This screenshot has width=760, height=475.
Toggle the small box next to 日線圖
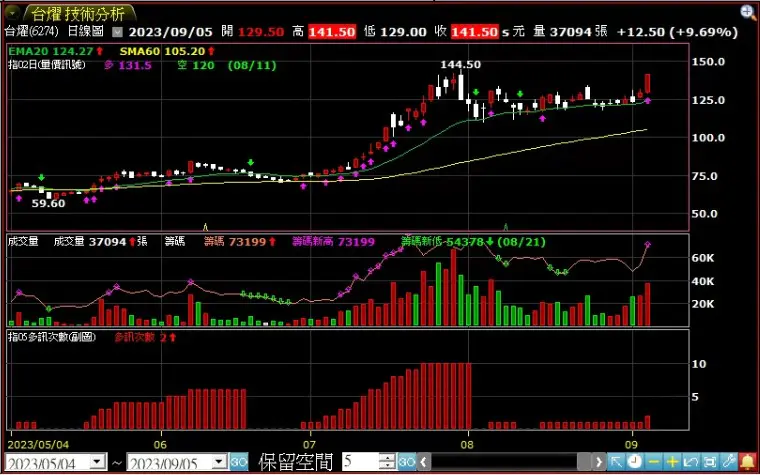tap(118, 32)
